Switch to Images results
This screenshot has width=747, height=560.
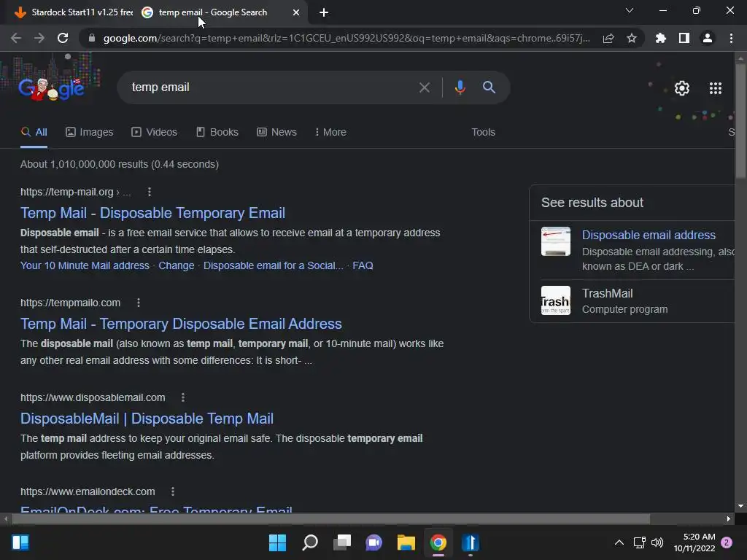[x=90, y=133]
